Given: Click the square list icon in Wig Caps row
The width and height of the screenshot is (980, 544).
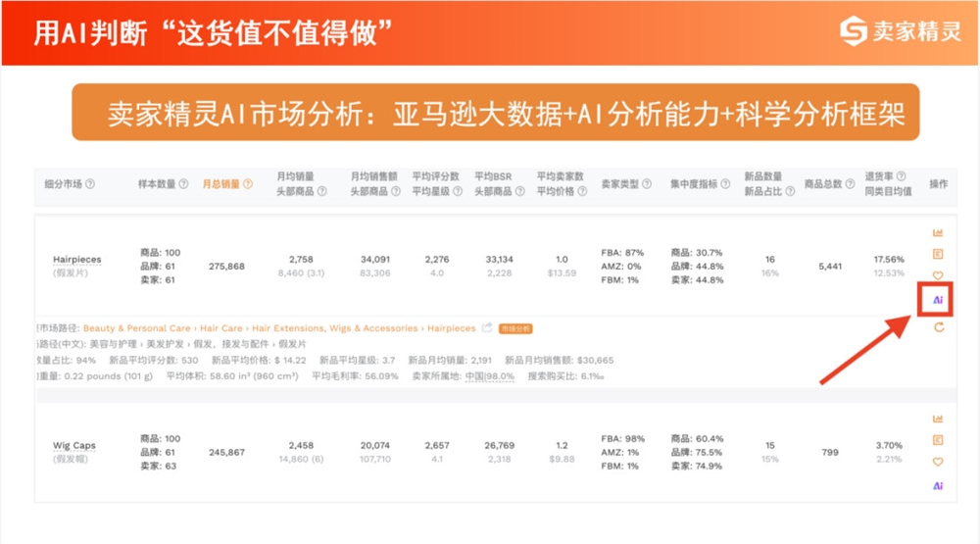Looking at the screenshot, I should point(938,440).
